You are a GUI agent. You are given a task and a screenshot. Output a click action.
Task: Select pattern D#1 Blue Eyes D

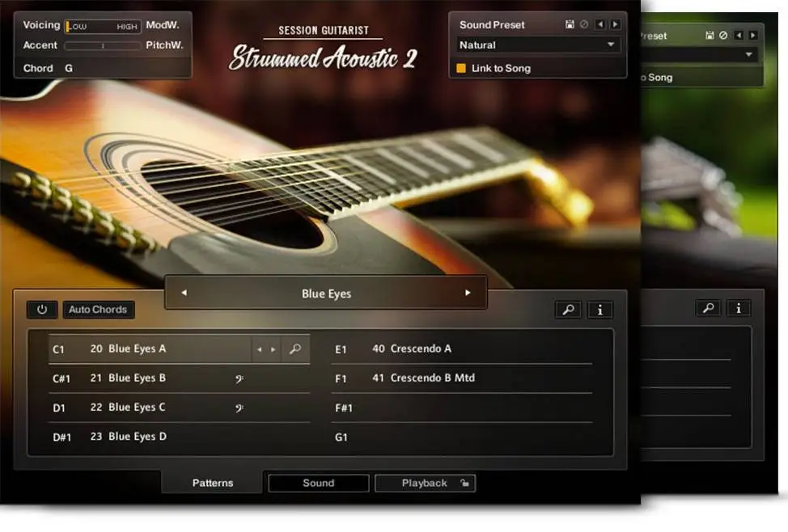(x=180, y=437)
